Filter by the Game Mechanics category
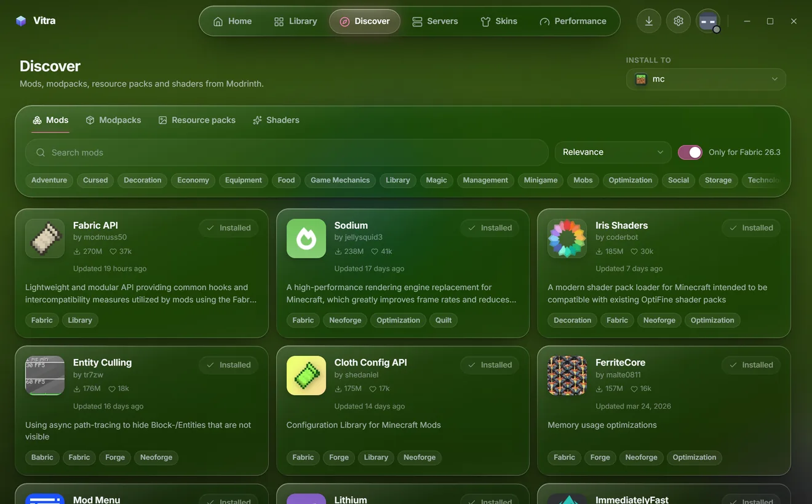Screen dimensions: 812x504 (x=340, y=180)
